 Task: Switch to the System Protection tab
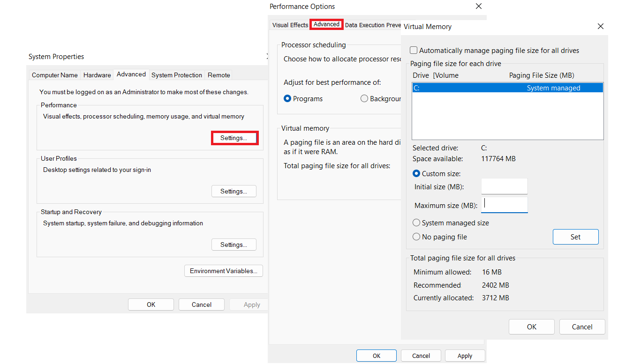(177, 75)
